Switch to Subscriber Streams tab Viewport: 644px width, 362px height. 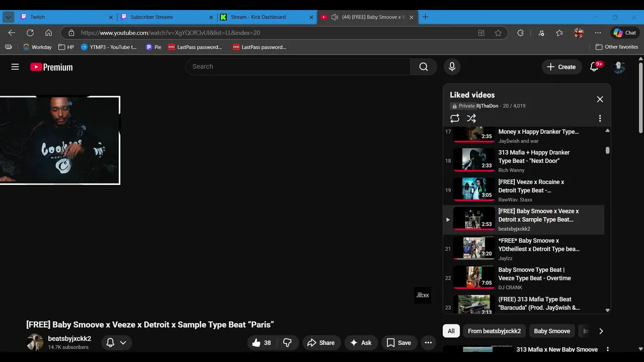point(166,17)
